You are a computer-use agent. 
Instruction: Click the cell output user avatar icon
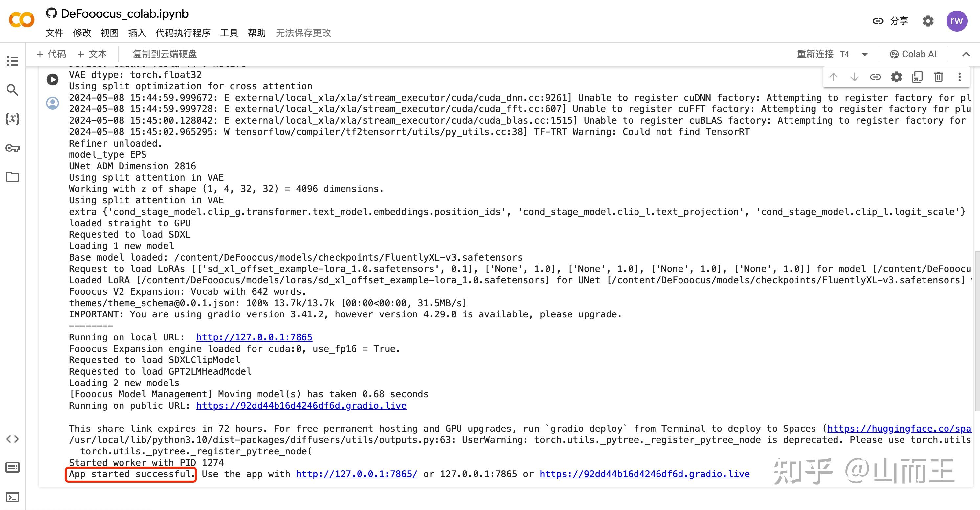click(x=53, y=103)
